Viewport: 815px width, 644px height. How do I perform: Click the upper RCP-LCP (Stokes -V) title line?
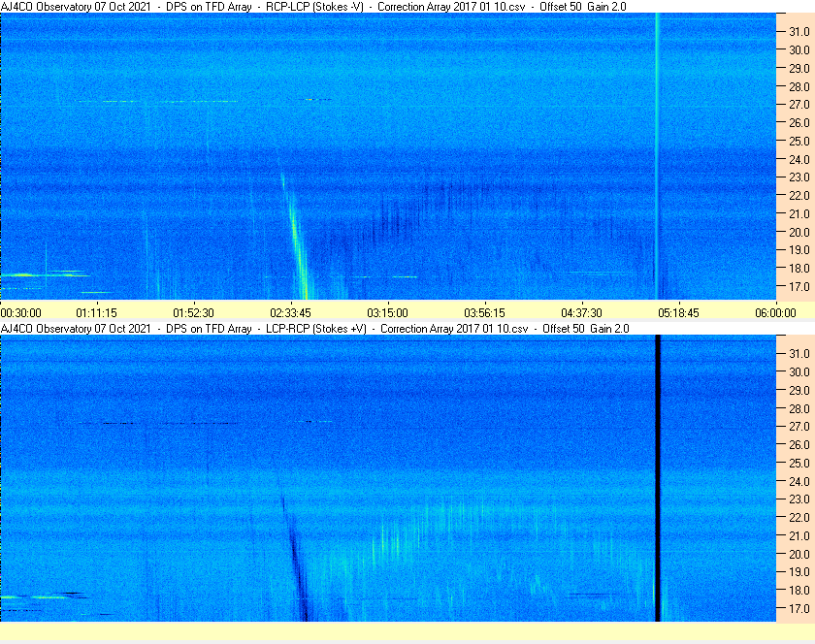click(313, 7)
